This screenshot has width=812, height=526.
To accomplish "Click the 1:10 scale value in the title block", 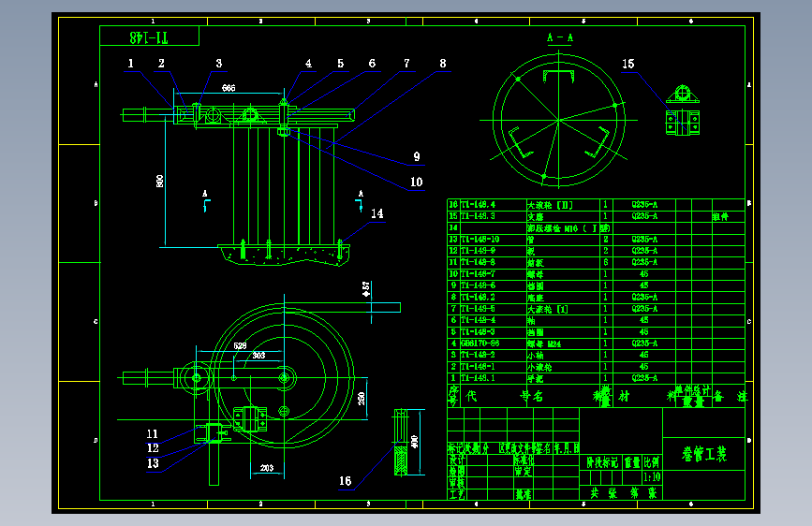I will (x=652, y=476).
